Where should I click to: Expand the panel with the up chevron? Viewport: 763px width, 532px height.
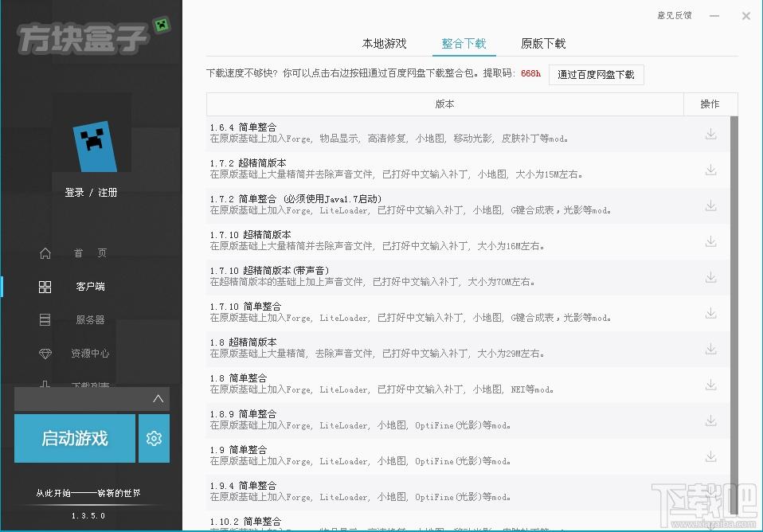pyautogui.click(x=158, y=399)
